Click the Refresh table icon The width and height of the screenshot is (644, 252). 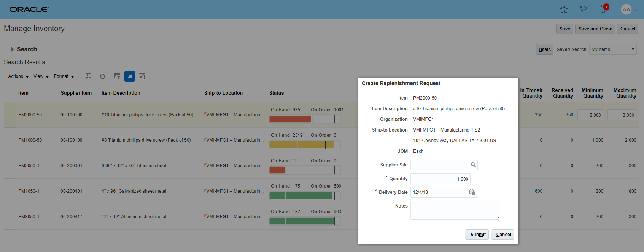click(x=102, y=76)
